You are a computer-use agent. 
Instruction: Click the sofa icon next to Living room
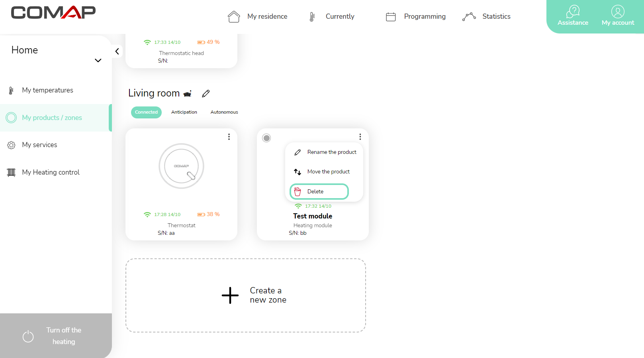[188, 94]
